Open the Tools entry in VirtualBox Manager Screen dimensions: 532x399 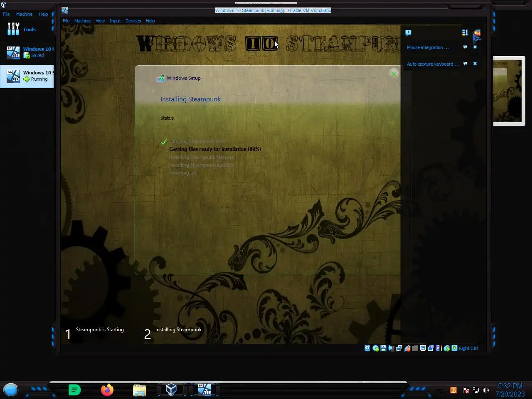click(x=27, y=29)
